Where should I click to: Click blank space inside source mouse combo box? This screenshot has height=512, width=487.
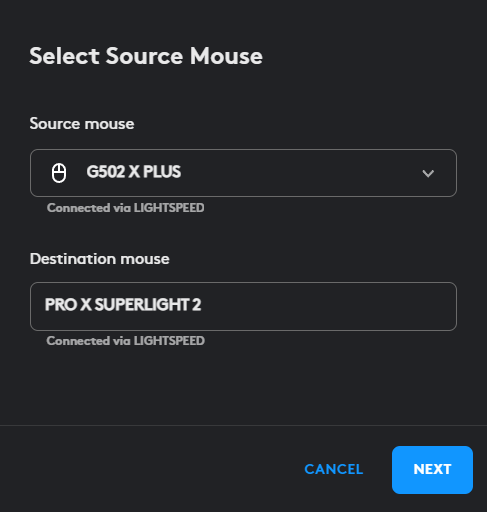coord(300,173)
